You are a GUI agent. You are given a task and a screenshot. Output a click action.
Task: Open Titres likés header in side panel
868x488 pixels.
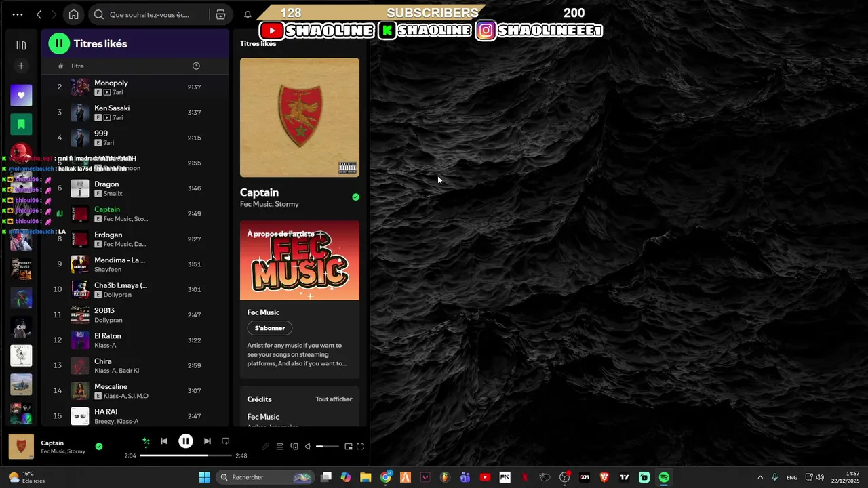click(258, 43)
